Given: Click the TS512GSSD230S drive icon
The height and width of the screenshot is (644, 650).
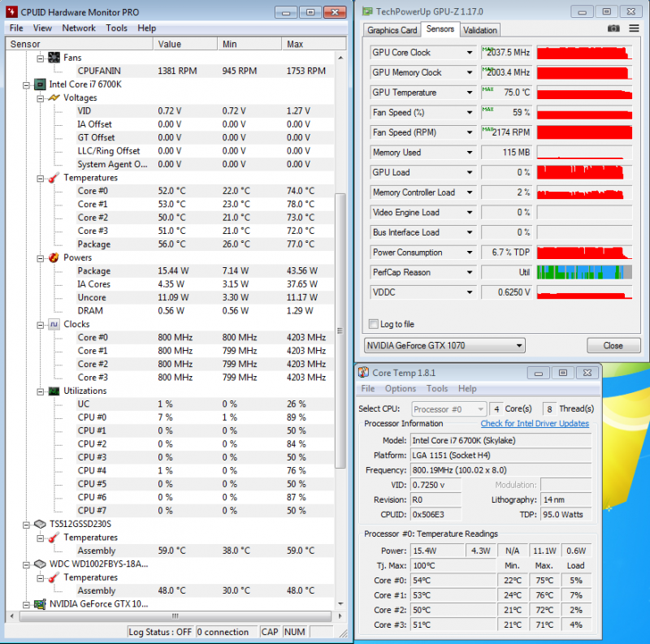Looking at the screenshot, I should click(40, 525).
